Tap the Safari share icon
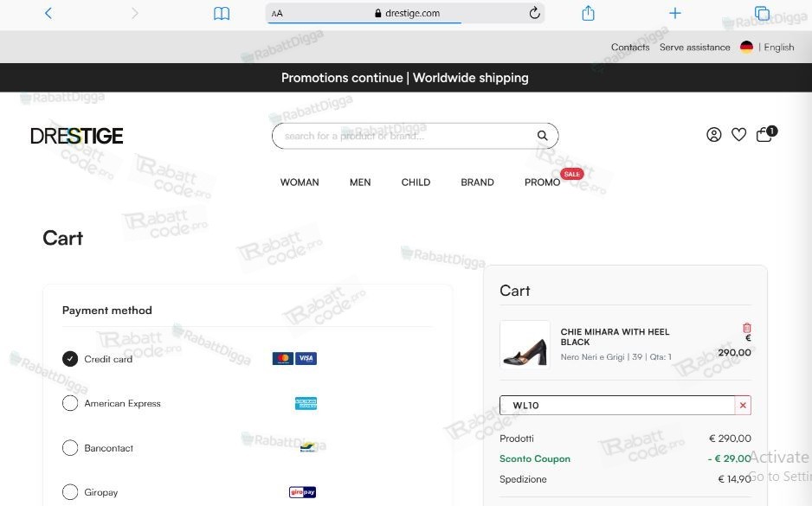This screenshot has width=812, height=506. tap(588, 13)
